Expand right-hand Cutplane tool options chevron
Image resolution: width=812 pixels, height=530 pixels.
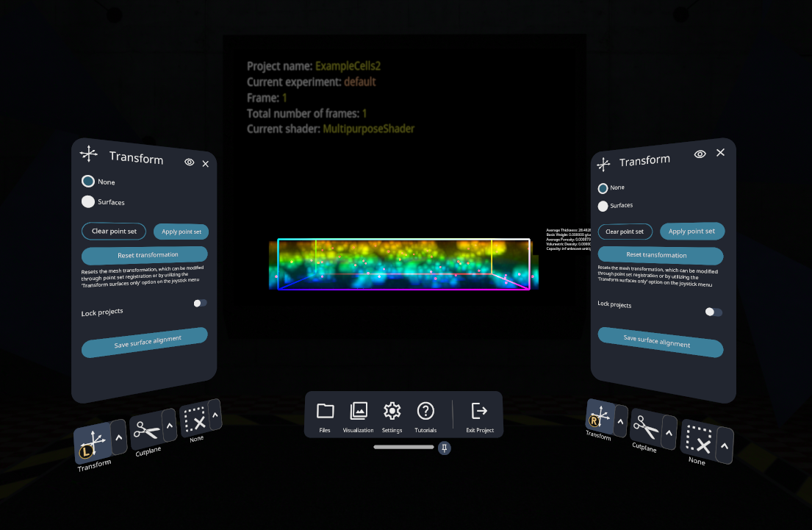pos(669,432)
